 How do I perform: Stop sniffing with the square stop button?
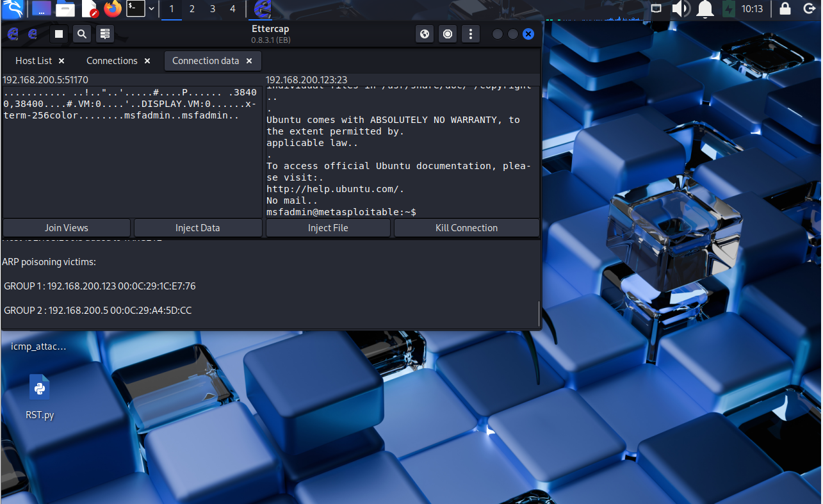59,34
